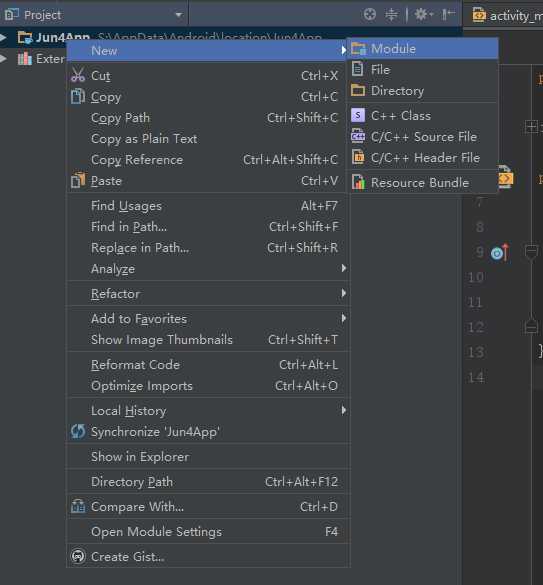
Task: Click the Synchronize refresh arrows icon
Action: [x=78, y=431]
